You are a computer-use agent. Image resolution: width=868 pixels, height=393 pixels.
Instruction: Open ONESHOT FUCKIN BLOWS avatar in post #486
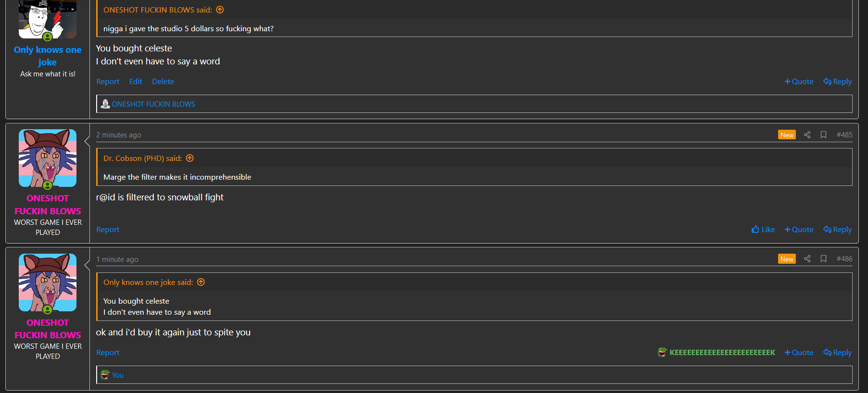[48, 282]
